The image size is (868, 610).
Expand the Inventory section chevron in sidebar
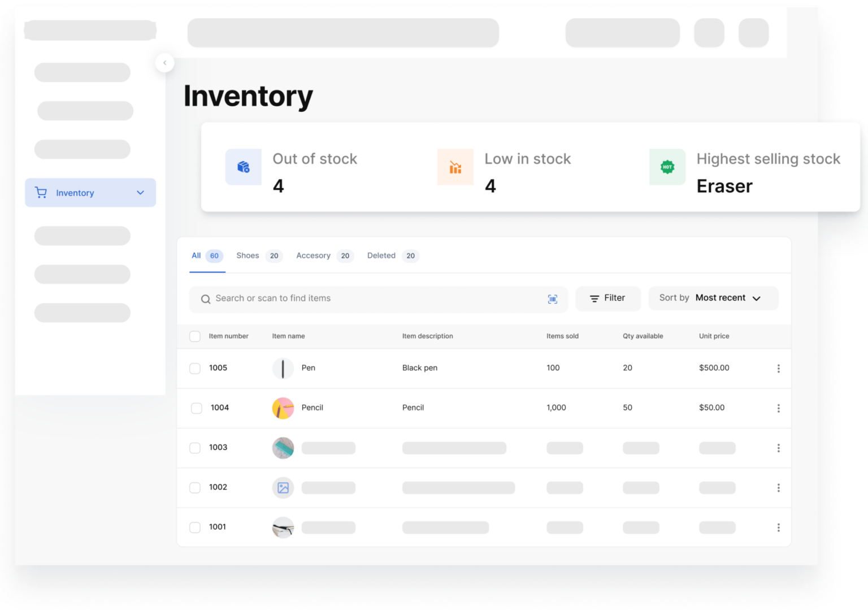click(x=140, y=192)
